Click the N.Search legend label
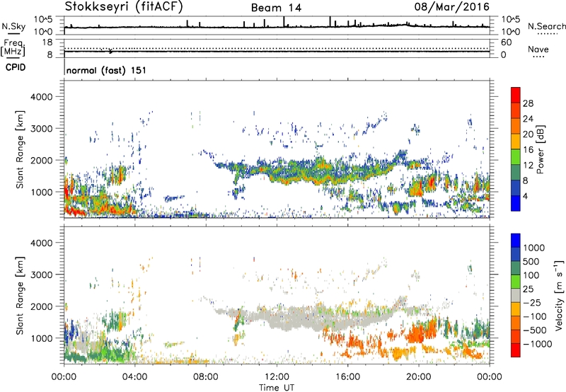 (x=546, y=26)
